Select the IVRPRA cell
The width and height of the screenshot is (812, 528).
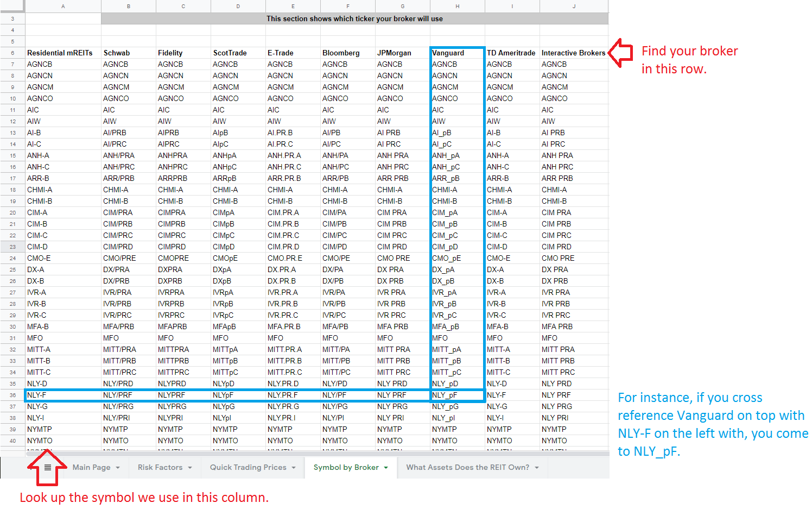183,292
